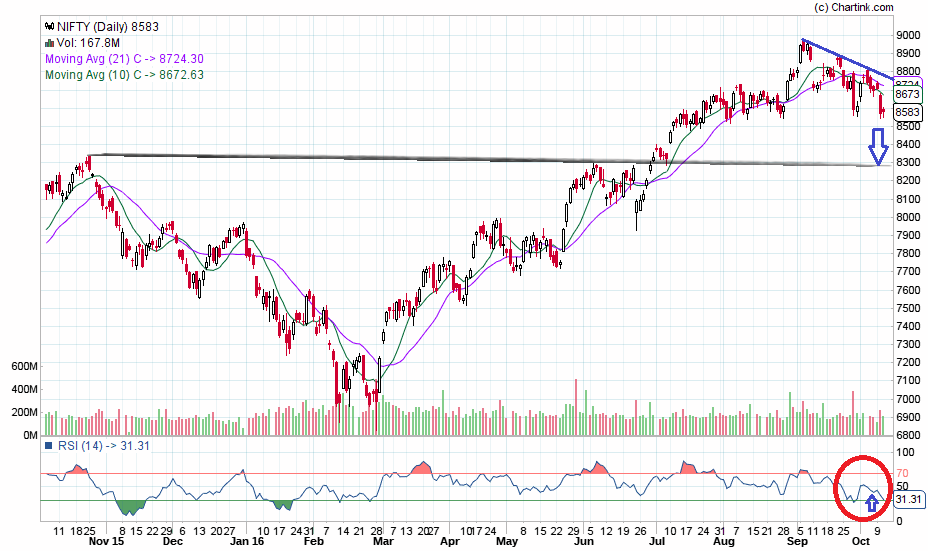This screenshot has height=551, width=930.
Task: Click the 100 RSI axis label
Action: [x=905, y=453]
